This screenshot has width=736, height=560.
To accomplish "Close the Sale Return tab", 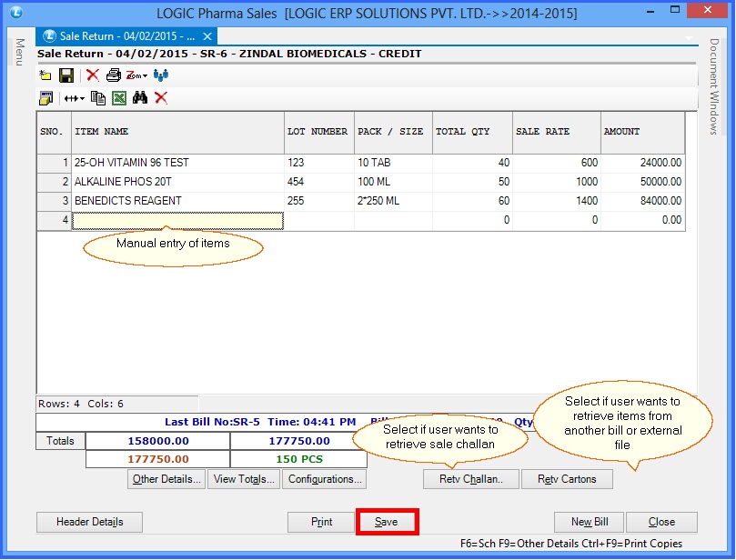I will pyautogui.click(x=207, y=36).
